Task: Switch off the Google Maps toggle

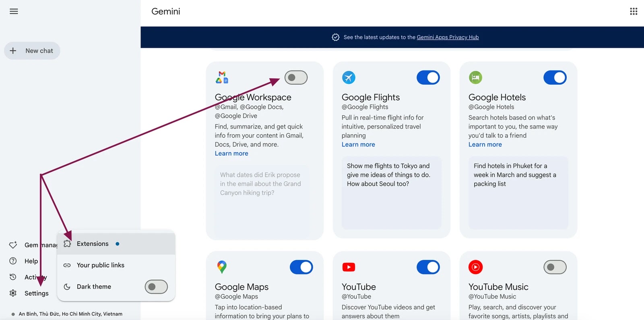Action: point(301,267)
